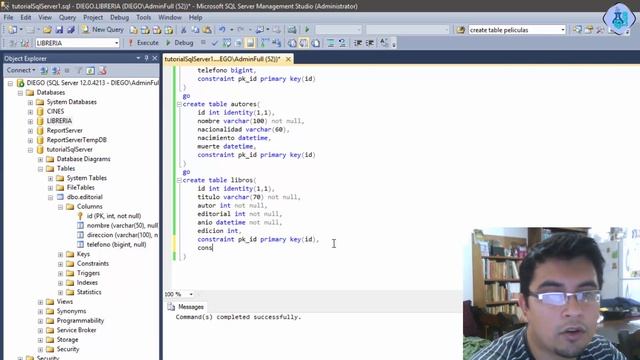Click the Decrease Indent icon
640x360 pixels.
click(x=358, y=43)
